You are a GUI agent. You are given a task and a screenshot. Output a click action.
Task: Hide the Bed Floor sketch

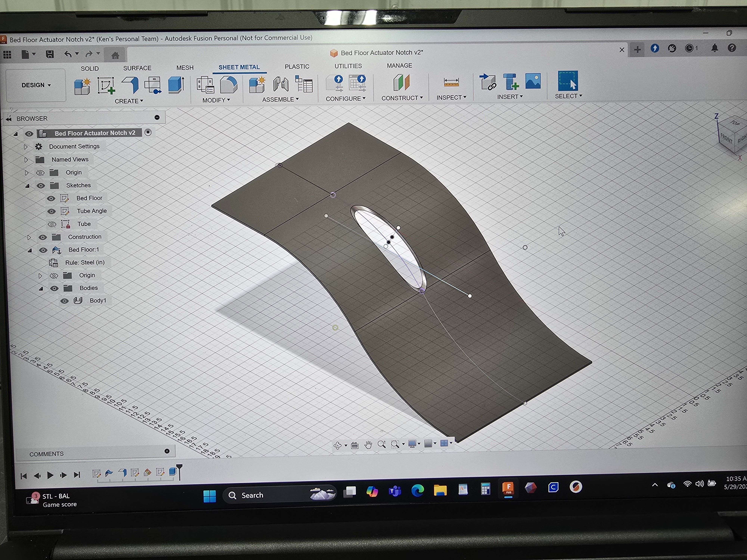(x=51, y=198)
